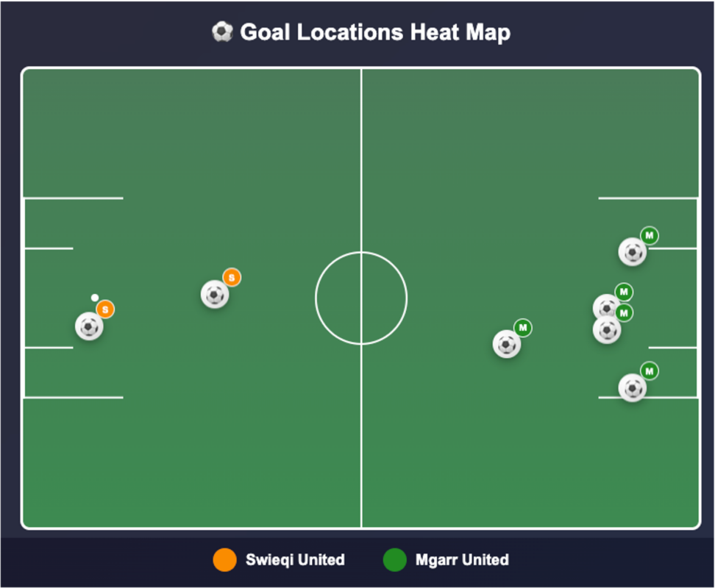Click the lower of the two overlapping balls

[607, 331]
